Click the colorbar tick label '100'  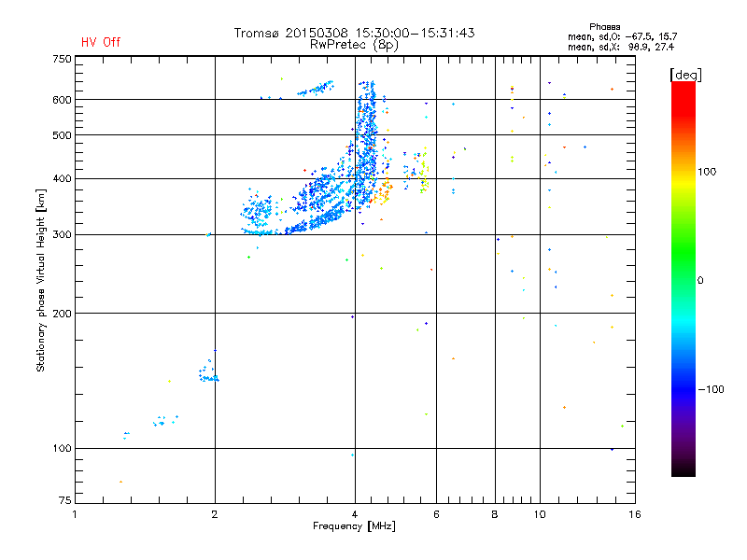click(x=707, y=172)
